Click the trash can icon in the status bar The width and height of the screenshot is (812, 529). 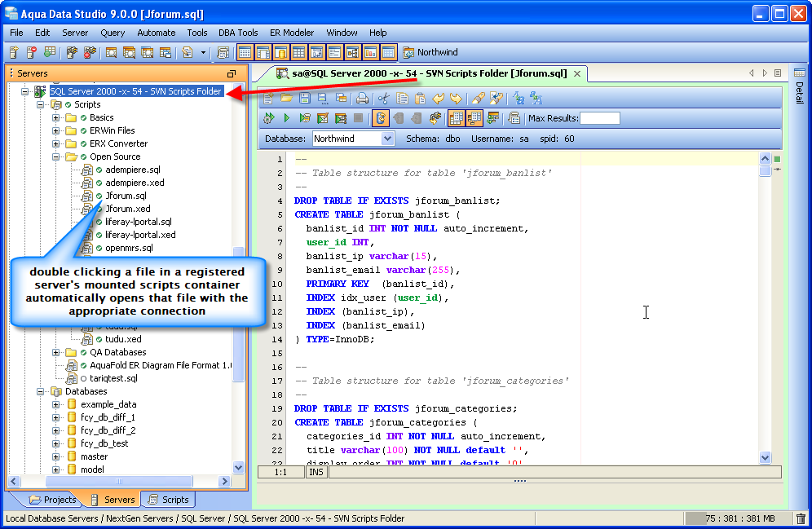pos(801,518)
